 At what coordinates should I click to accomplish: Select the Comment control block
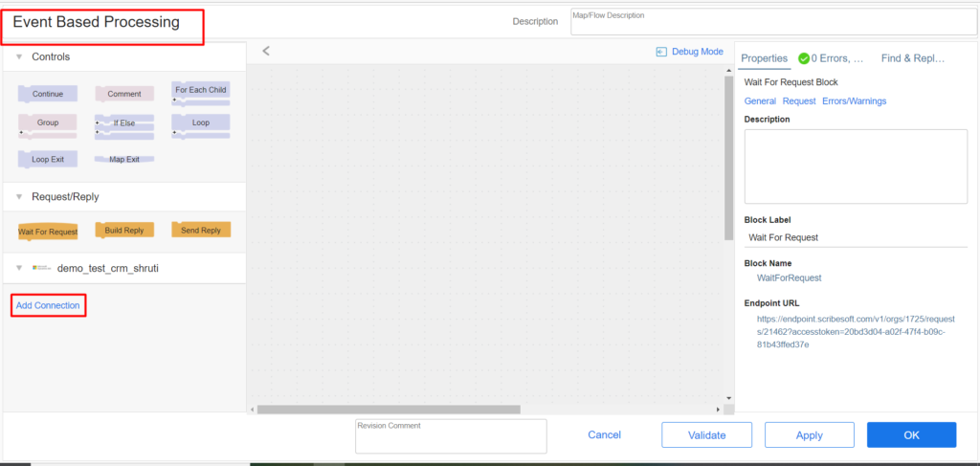pos(124,94)
